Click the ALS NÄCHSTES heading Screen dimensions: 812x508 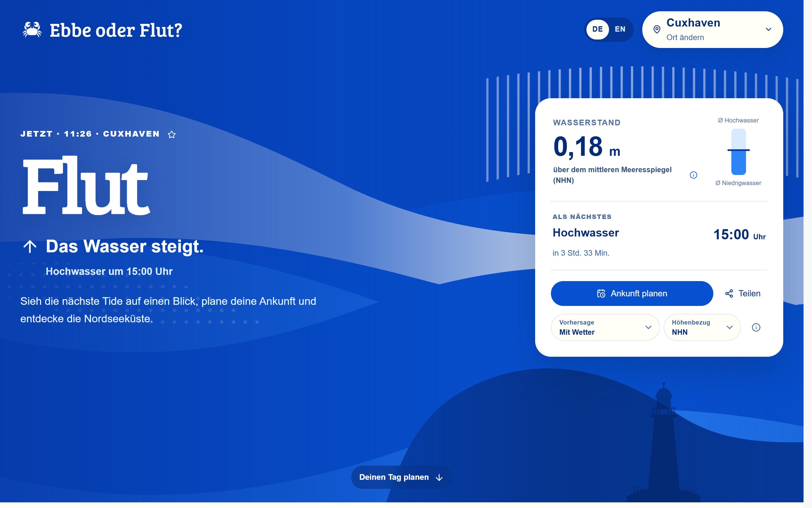[582, 217]
